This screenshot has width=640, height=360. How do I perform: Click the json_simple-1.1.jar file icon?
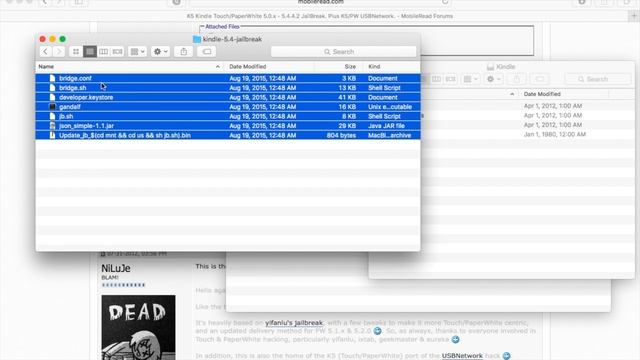pos(52,126)
